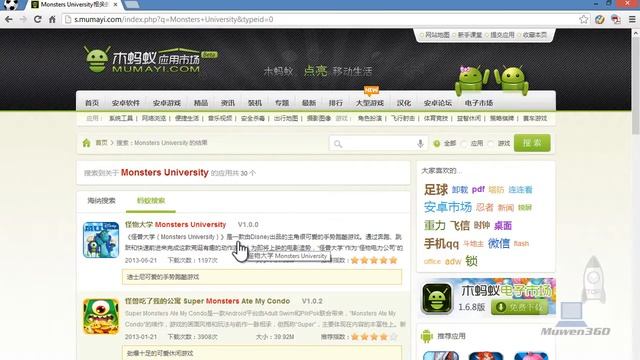Click the 安卓市场 tag

click(x=447, y=207)
